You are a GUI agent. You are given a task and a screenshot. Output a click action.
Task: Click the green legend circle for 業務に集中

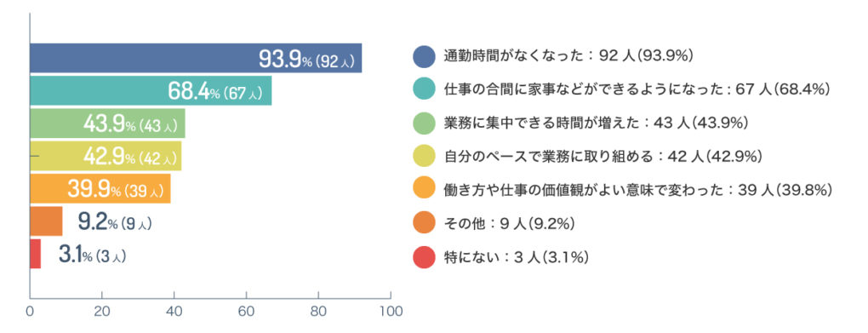pyautogui.click(x=425, y=123)
